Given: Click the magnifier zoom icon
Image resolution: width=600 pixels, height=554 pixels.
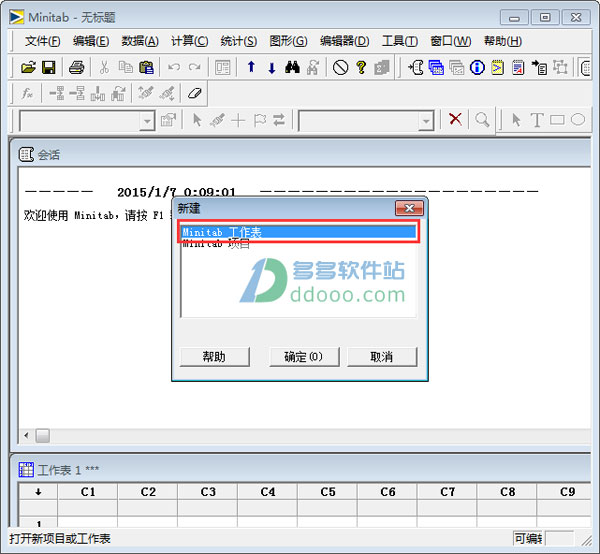Looking at the screenshot, I should pyautogui.click(x=482, y=120).
